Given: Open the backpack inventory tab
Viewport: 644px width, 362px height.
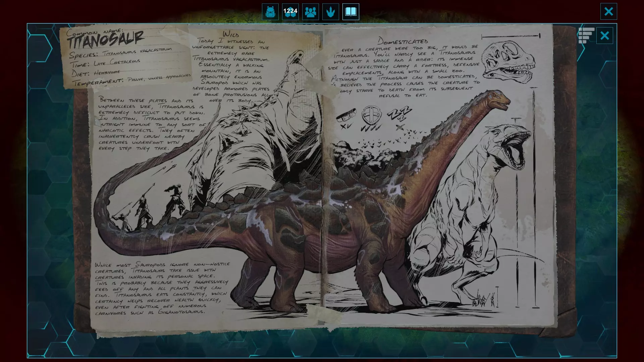Looking at the screenshot, I should (x=270, y=12).
